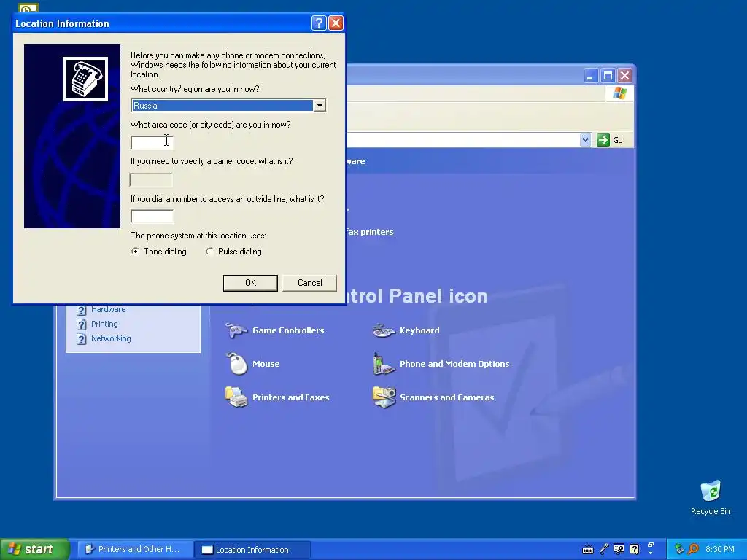Open the Phone and Modem Options icon

(x=384, y=364)
